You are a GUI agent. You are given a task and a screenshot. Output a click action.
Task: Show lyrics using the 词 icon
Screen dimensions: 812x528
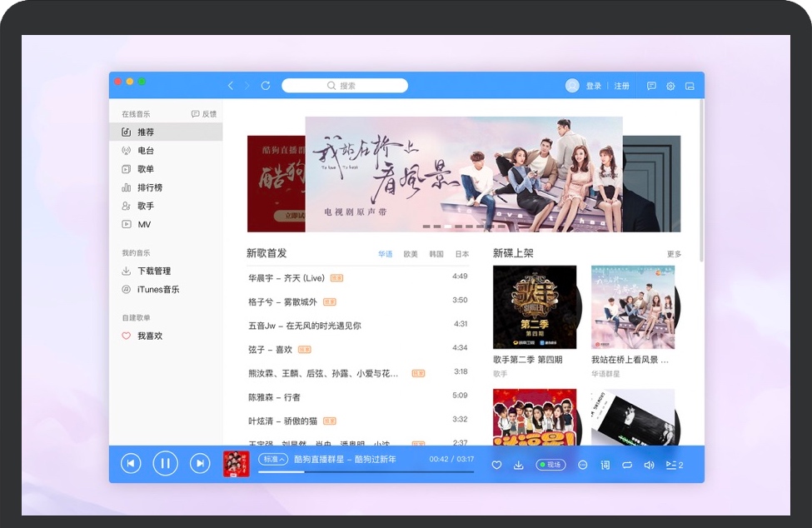coord(605,465)
